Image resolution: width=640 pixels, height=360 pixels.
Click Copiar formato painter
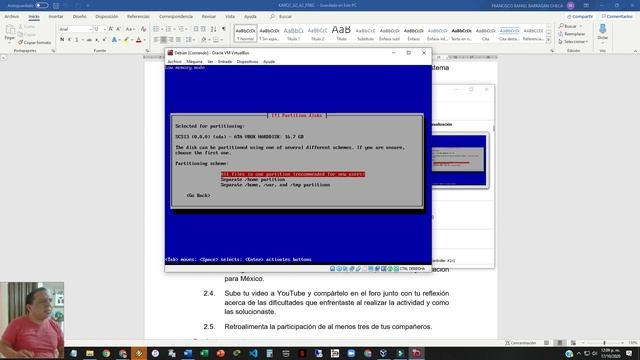click(x=35, y=42)
